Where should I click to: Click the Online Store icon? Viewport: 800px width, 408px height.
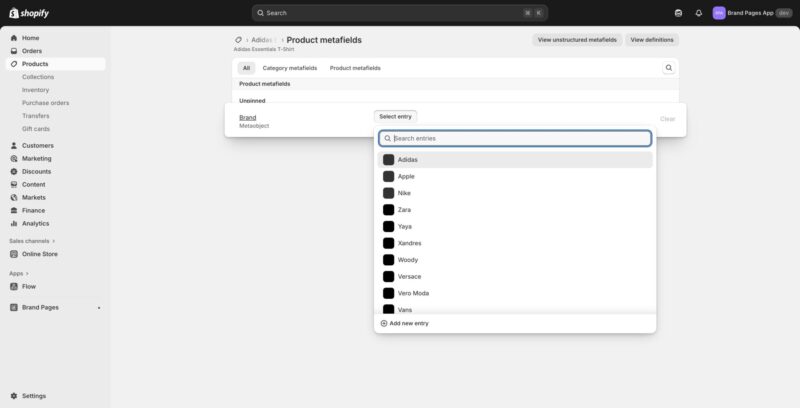[x=14, y=254]
